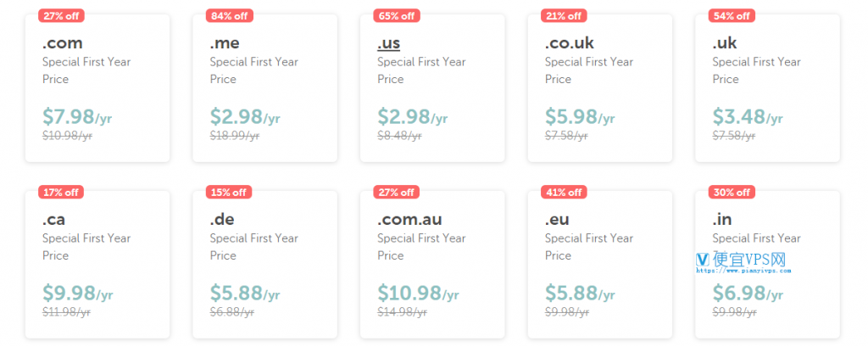Open the .me domain card
Screen dimensions: 868x347
click(x=264, y=88)
